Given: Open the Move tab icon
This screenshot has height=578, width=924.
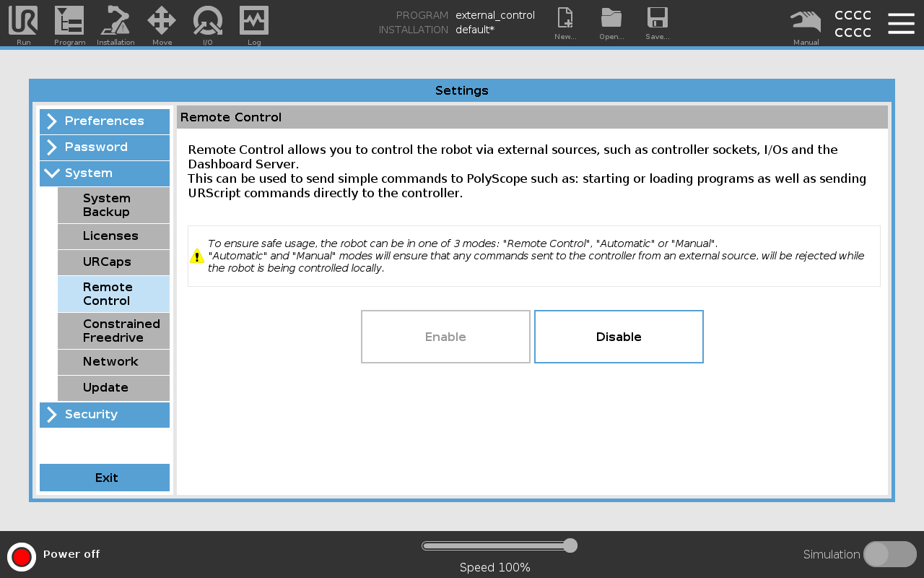Looking at the screenshot, I should (162, 22).
